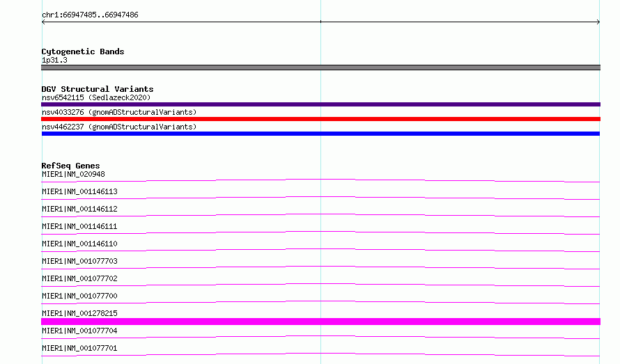Select the red nsv4033276 variant bar

(320, 119)
